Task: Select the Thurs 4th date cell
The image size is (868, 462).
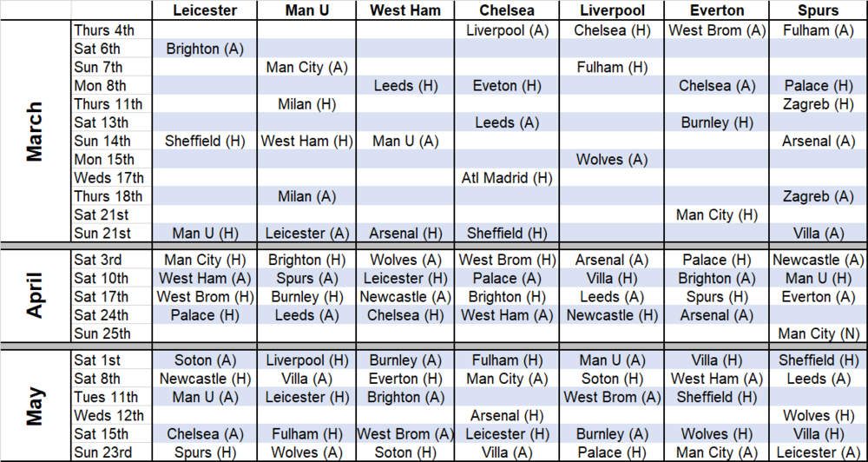Action: (x=112, y=30)
